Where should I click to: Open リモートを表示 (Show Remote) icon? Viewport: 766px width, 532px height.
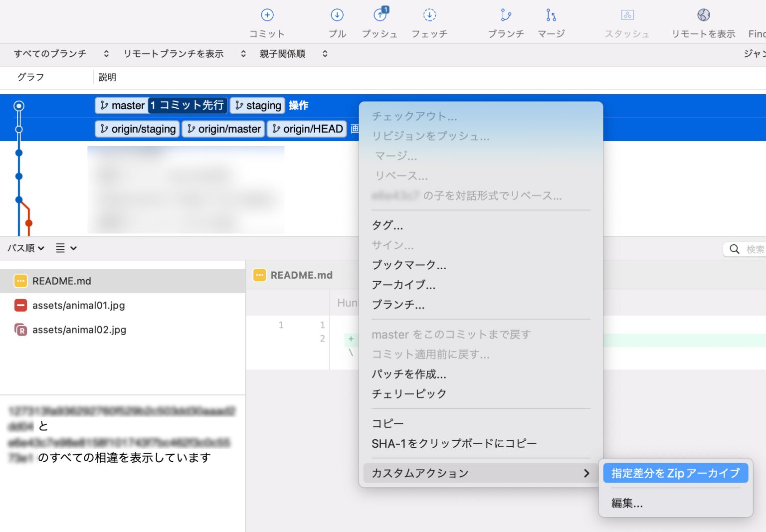tap(703, 21)
